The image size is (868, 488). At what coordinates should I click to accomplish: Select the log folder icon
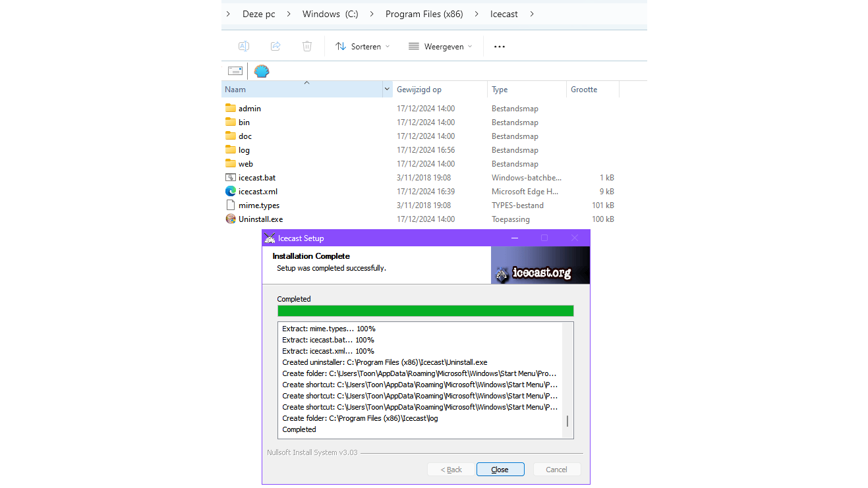click(230, 149)
